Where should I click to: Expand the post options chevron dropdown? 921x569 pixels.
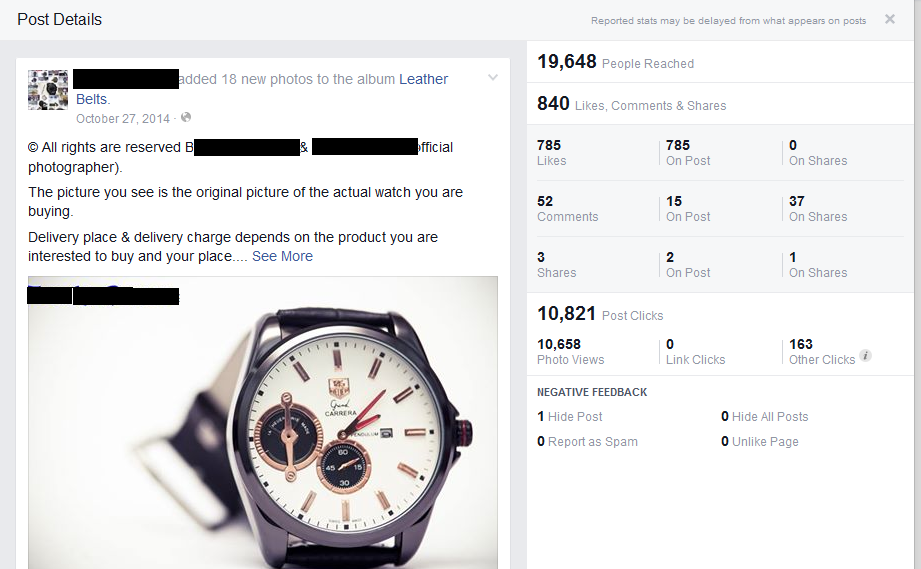pos(492,78)
